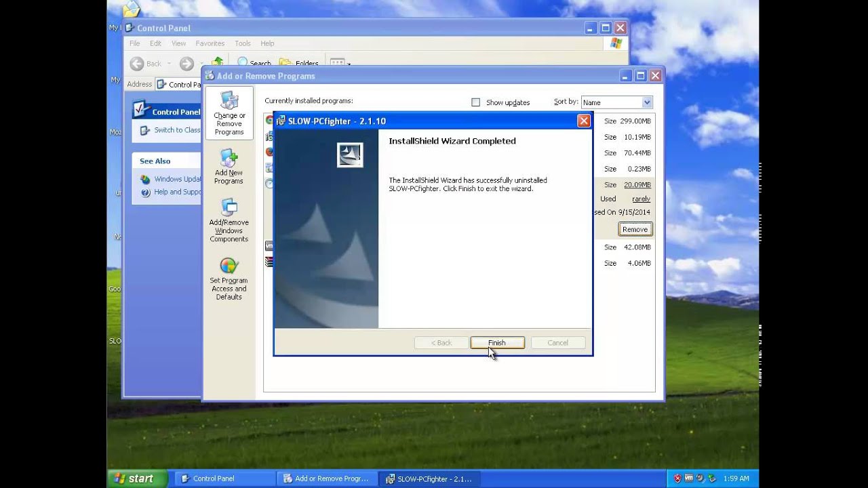This screenshot has width=868, height=488.
Task: Click the Firefox icon in the program list
Action: click(269, 152)
